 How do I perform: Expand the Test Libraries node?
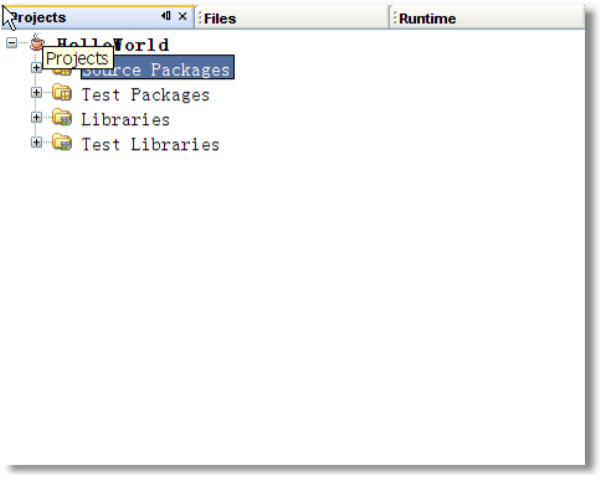[36, 142]
